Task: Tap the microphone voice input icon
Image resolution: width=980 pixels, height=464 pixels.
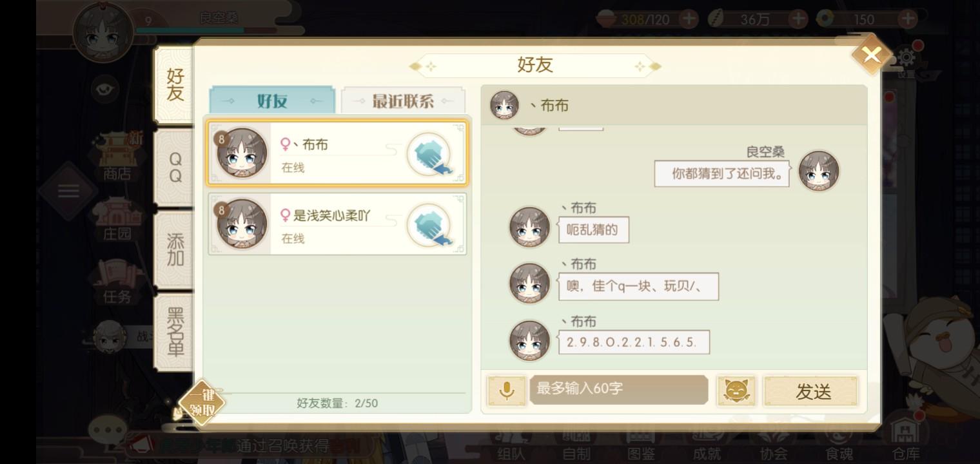Action: point(507,391)
